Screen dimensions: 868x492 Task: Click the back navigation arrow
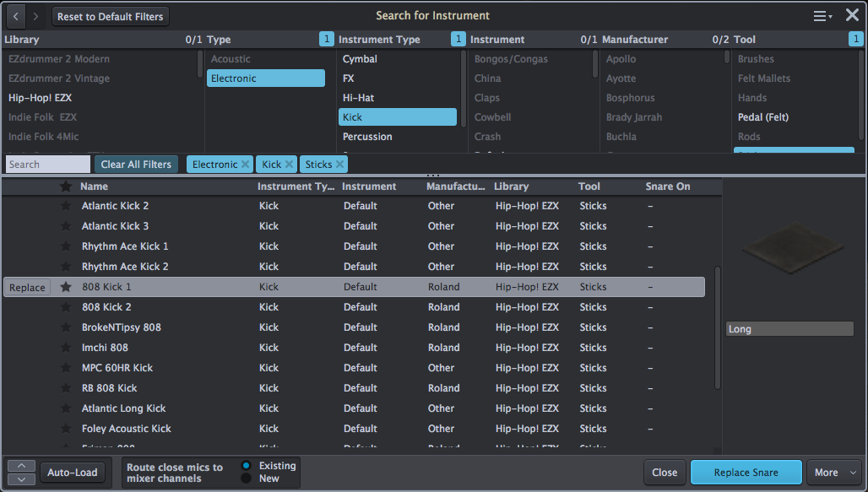(14, 15)
